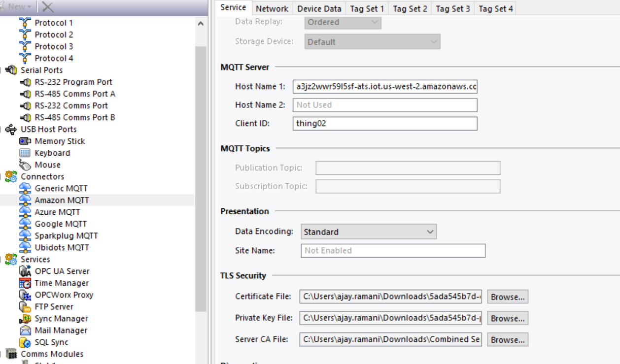The image size is (620, 364).
Task: Open the Time Manager service icon
Action: pos(25,283)
